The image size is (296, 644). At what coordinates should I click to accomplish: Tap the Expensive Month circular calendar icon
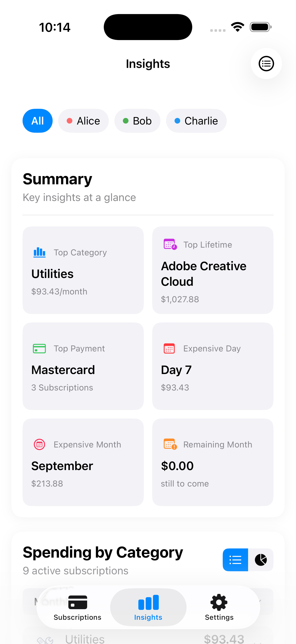point(39,444)
